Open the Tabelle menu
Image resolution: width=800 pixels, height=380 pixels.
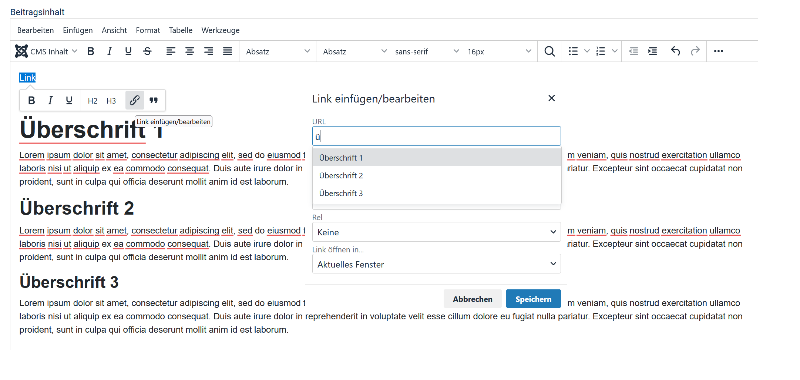coord(181,31)
